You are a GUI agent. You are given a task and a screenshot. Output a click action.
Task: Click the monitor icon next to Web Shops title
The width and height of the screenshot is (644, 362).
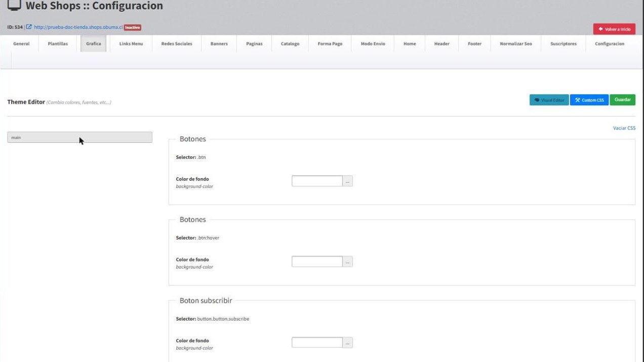[15, 6]
